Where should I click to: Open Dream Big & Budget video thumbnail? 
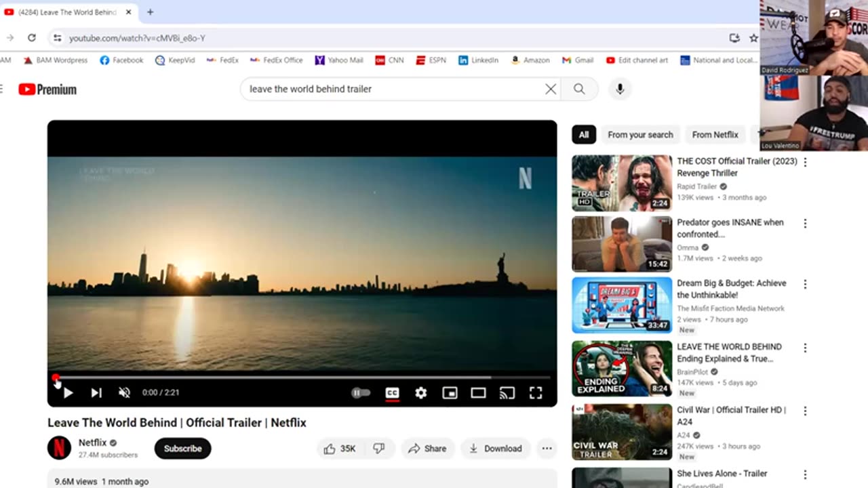coord(622,305)
